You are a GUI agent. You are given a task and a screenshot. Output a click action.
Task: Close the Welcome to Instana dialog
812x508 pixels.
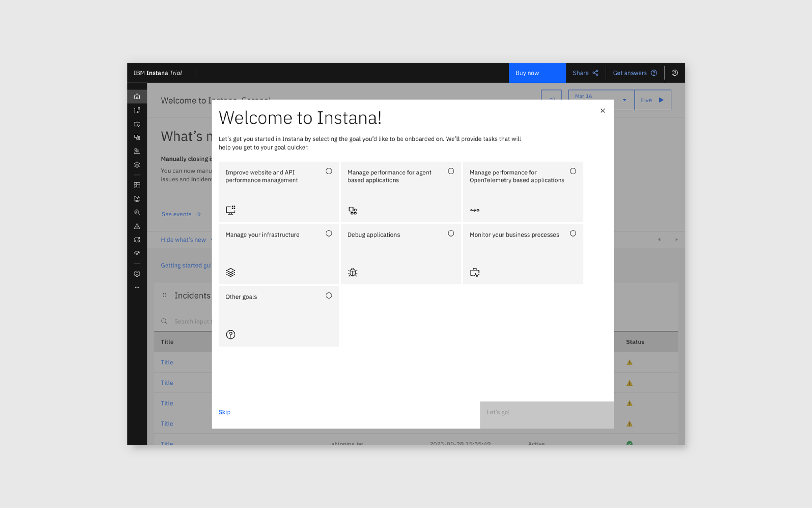click(603, 111)
